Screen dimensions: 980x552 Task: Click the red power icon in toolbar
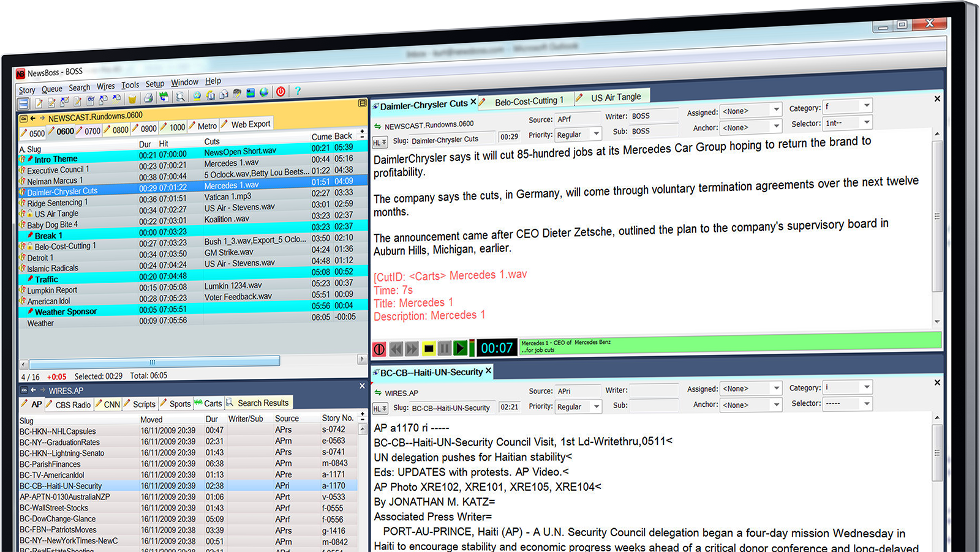point(281,92)
